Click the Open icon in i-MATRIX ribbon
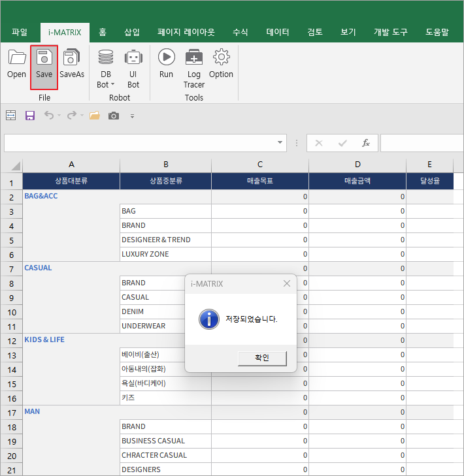 pos(16,65)
